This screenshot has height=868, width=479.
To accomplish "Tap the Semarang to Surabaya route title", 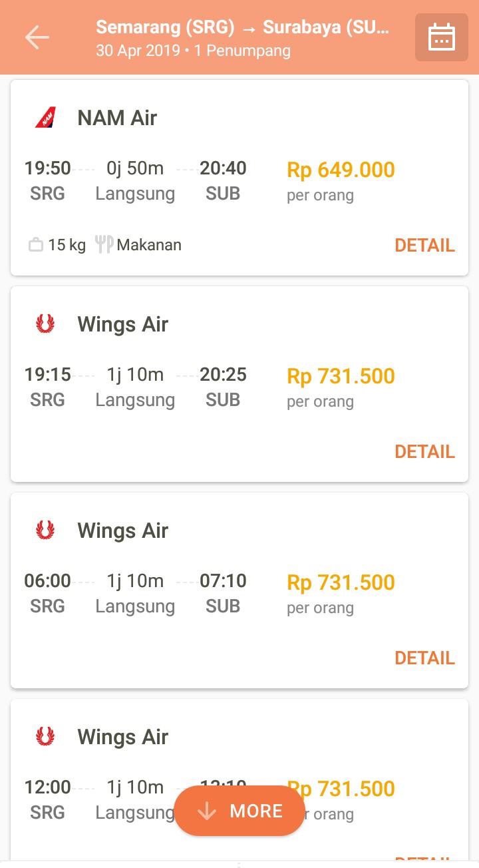I will [243, 27].
